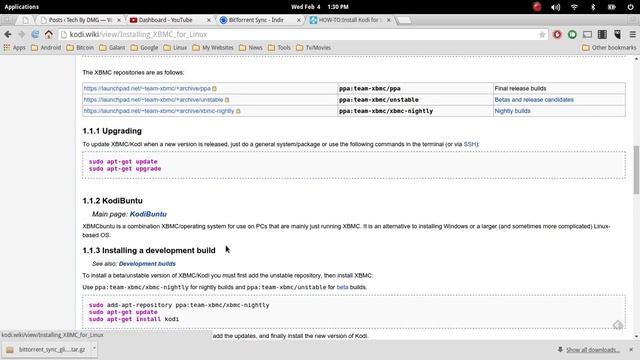Screen dimensions: 640x360
Task: Open the cast screen extension icon
Action: [587, 35]
